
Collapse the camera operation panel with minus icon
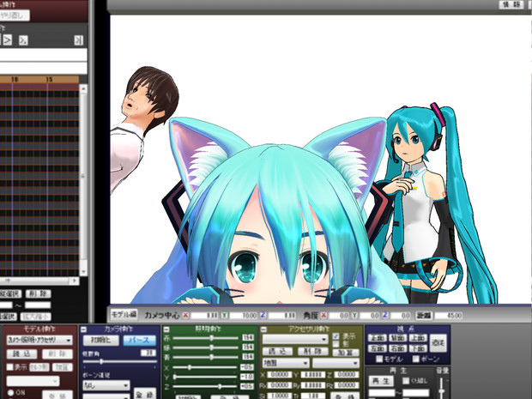(x=84, y=329)
